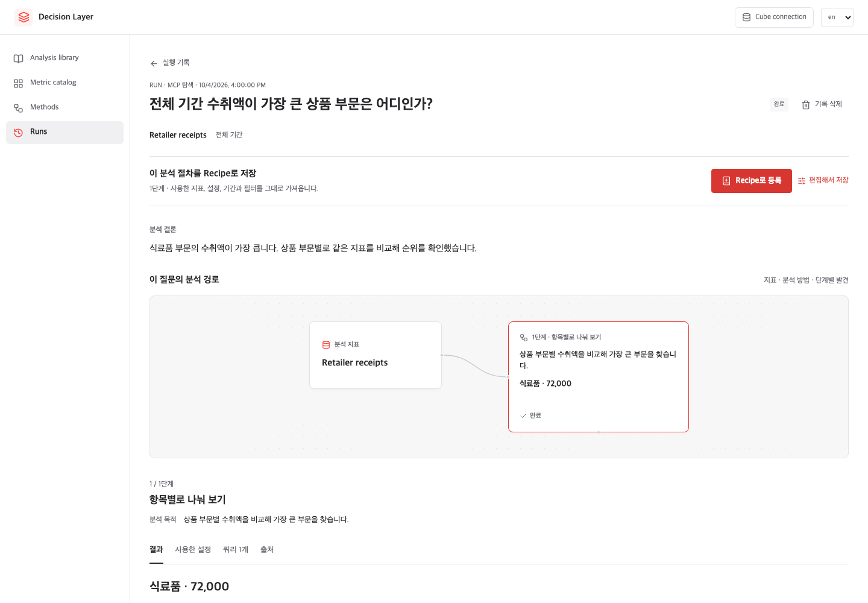Select the 1단계 항목별로 나눠 보기 node
Viewport: 868px width, 603px height.
(599, 377)
